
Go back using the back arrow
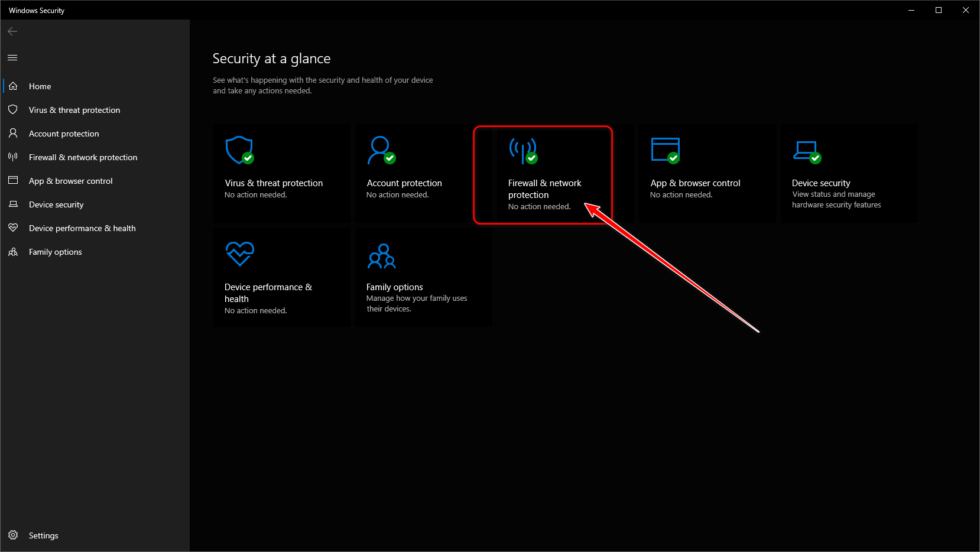click(12, 31)
